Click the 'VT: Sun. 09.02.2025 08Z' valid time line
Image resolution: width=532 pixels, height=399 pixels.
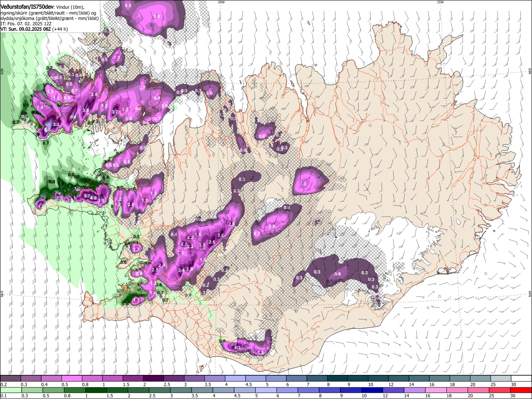pos(26,29)
